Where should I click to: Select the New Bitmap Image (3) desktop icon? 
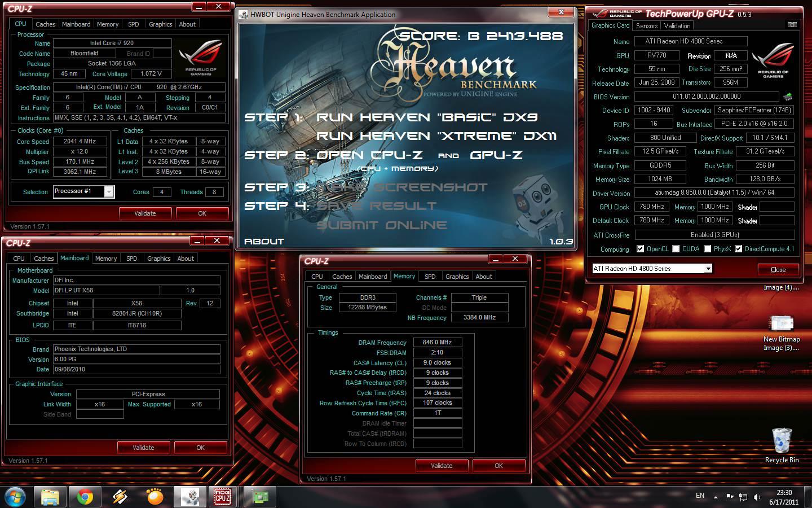click(x=782, y=332)
